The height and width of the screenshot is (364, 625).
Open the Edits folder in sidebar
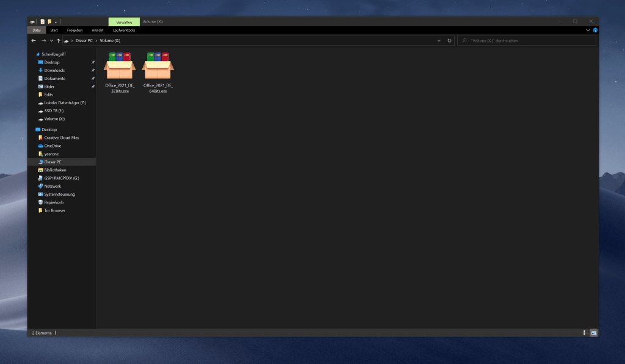[x=49, y=95]
